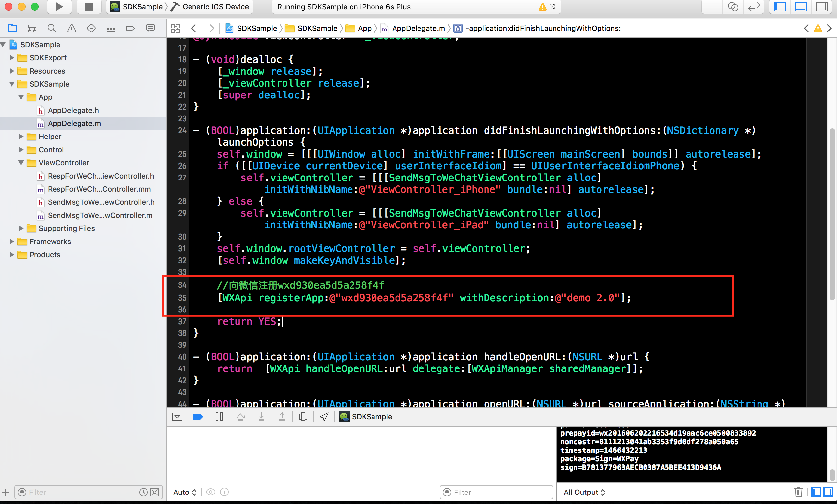Click the back navigation arrow icon
This screenshot has width=837, height=504.
point(192,28)
